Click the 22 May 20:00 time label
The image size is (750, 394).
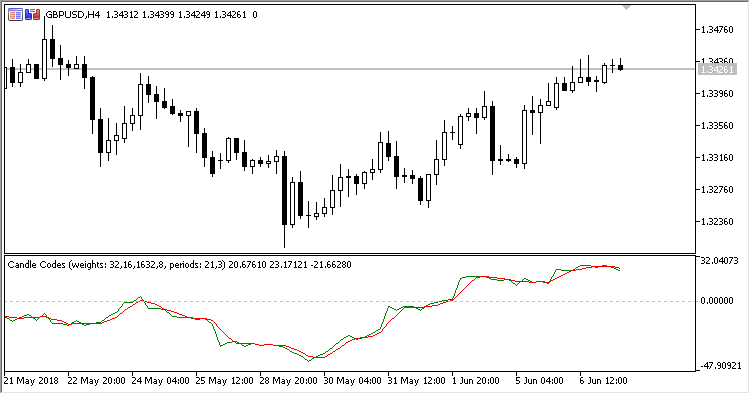click(96, 381)
